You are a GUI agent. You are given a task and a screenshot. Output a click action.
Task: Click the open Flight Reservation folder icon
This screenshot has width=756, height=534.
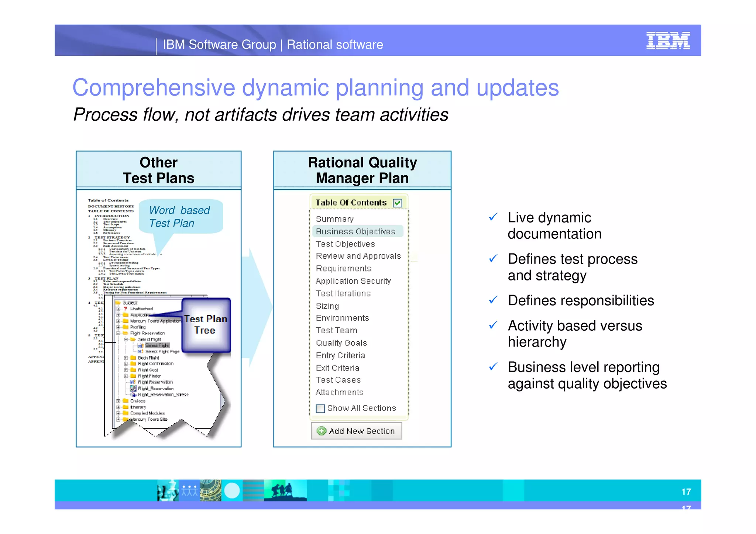coord(126,333)
